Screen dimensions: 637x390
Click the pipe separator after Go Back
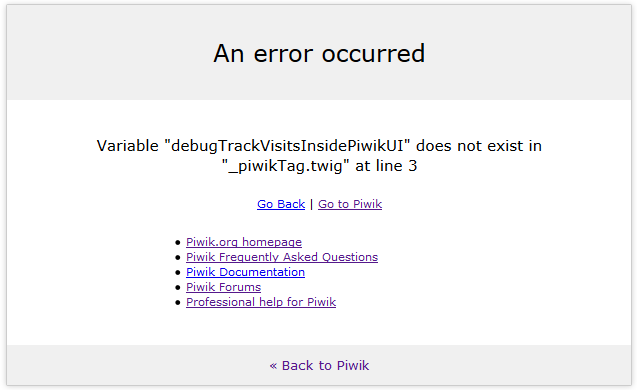pyautogui.click(x=311, y=204)
